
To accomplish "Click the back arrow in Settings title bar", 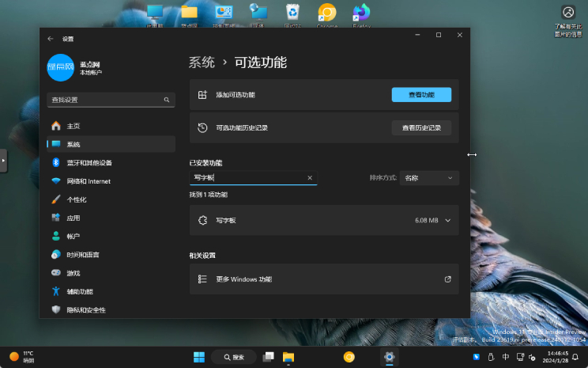I will tap(51, 38).
